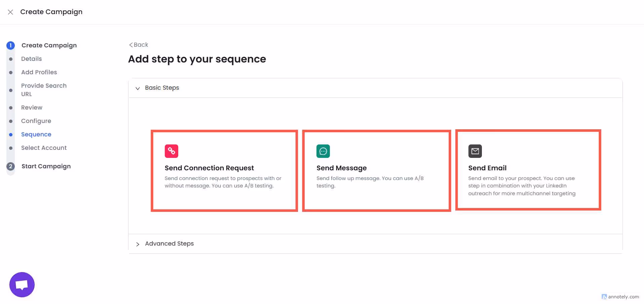Open the purple chat support widget
Viewport: 644px width, 304px height.
coord(22,284)
